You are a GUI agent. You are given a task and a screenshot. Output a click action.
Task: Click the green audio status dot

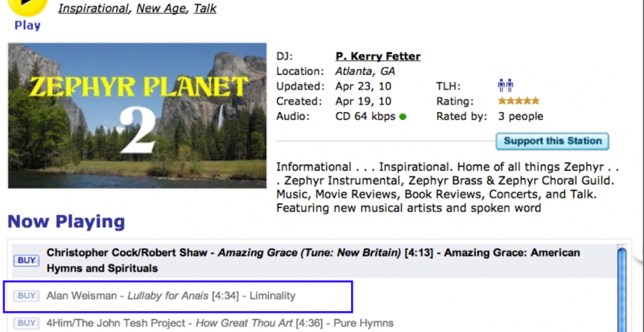pos(402,117)
